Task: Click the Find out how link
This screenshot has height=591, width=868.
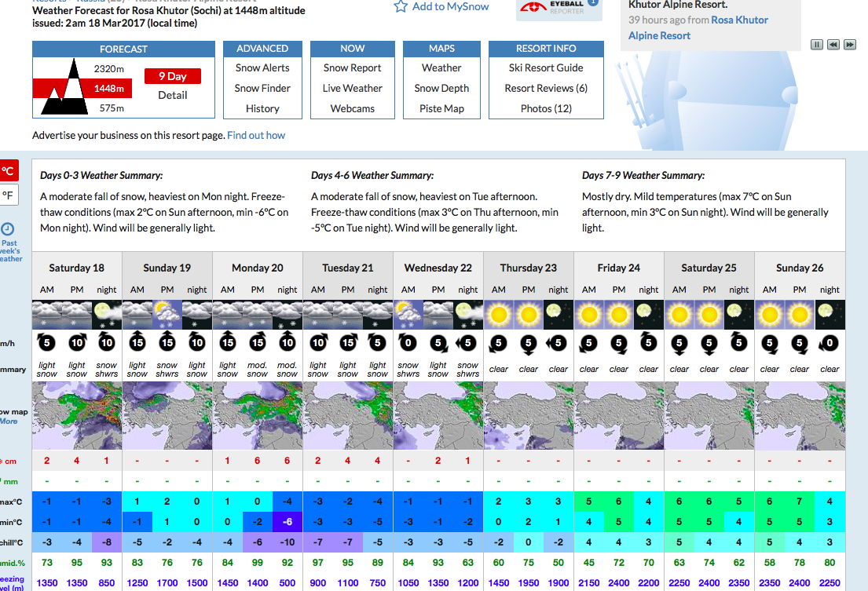Action: click(x=256, y=136)
